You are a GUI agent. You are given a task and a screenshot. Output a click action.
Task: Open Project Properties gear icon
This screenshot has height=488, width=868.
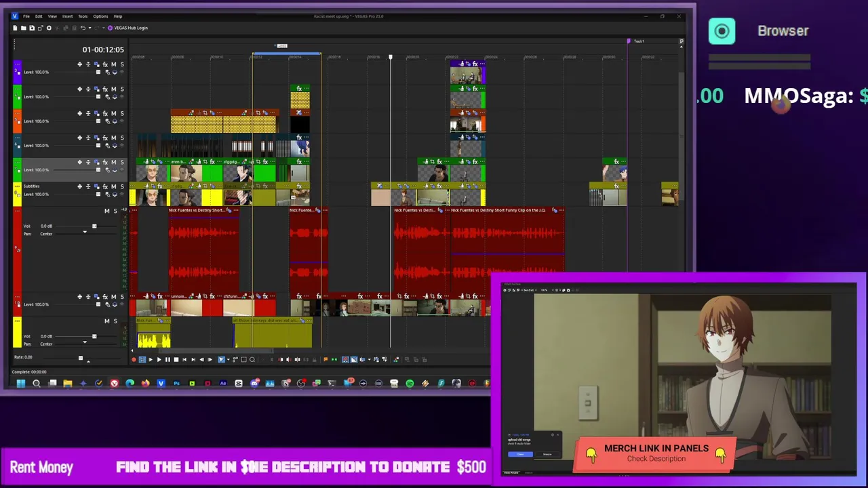click(49, 28)
